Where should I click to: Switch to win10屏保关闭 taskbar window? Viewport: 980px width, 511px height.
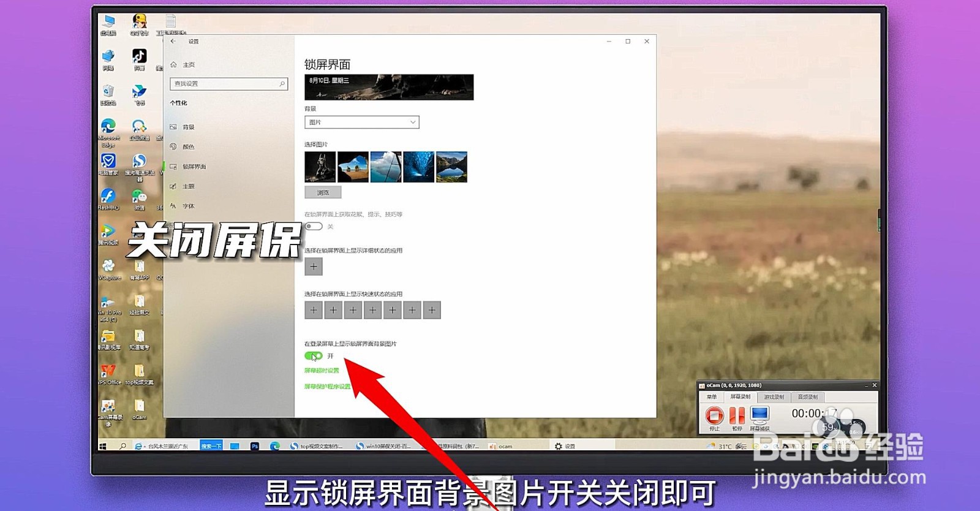click(x=384, y=446)
